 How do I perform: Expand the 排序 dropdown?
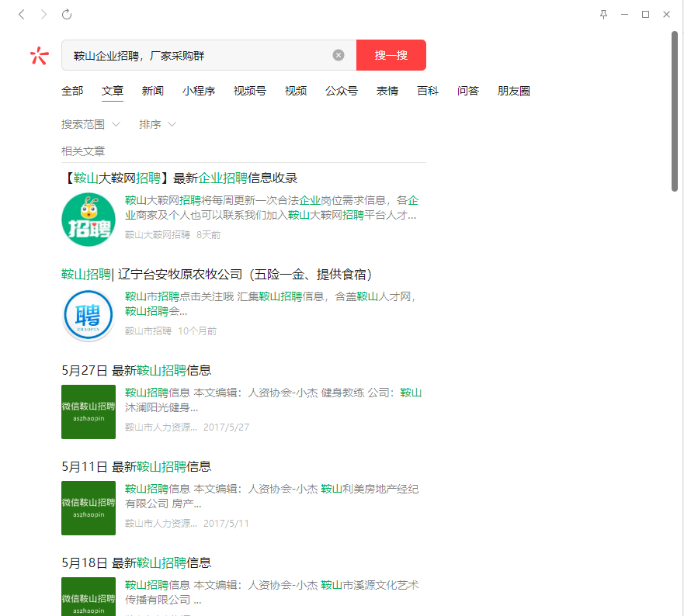coord(158,124)
